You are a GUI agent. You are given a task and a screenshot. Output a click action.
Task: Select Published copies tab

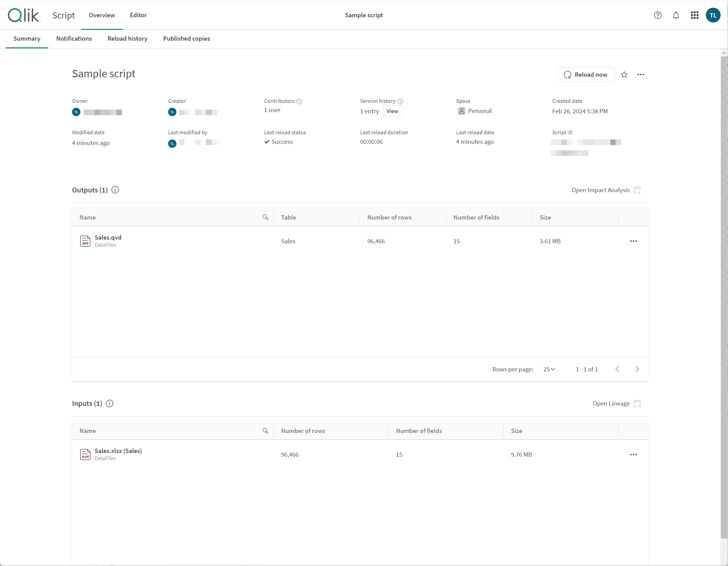[186, 38]
